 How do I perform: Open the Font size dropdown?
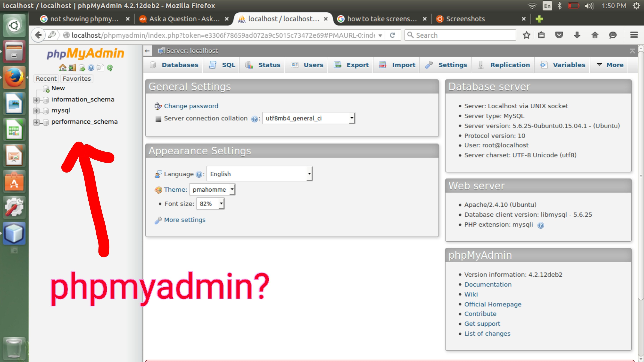click(x=210, y=204)
